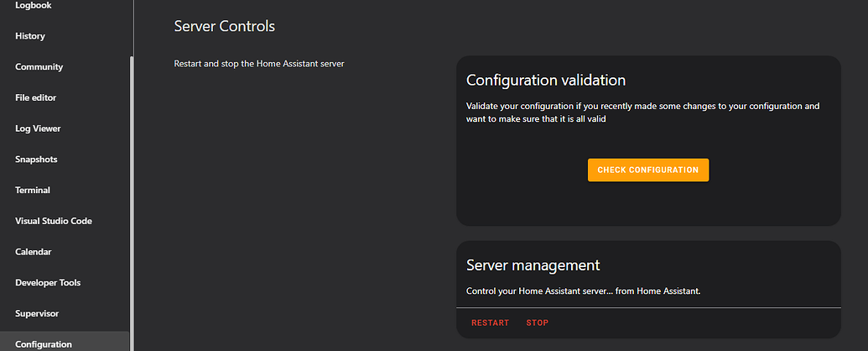868x351 pixels.
Task: Open the Terminal add-on
Action: [x=33, y=191]
